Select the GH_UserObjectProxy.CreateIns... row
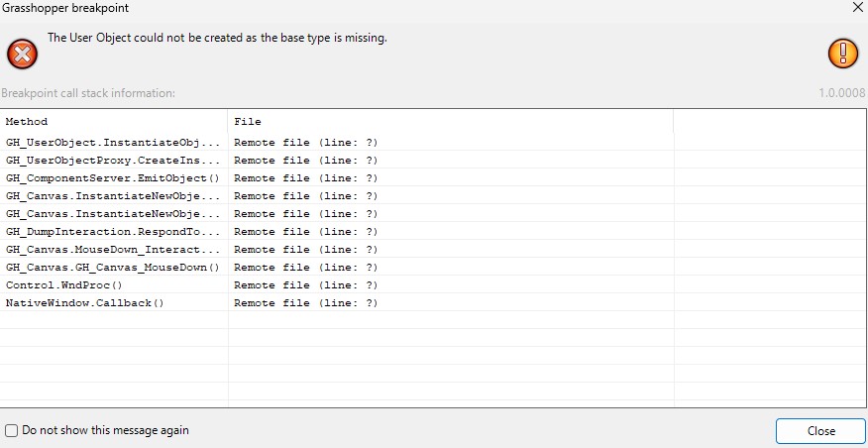Screen dimensions: 868x448 point(113,161)
